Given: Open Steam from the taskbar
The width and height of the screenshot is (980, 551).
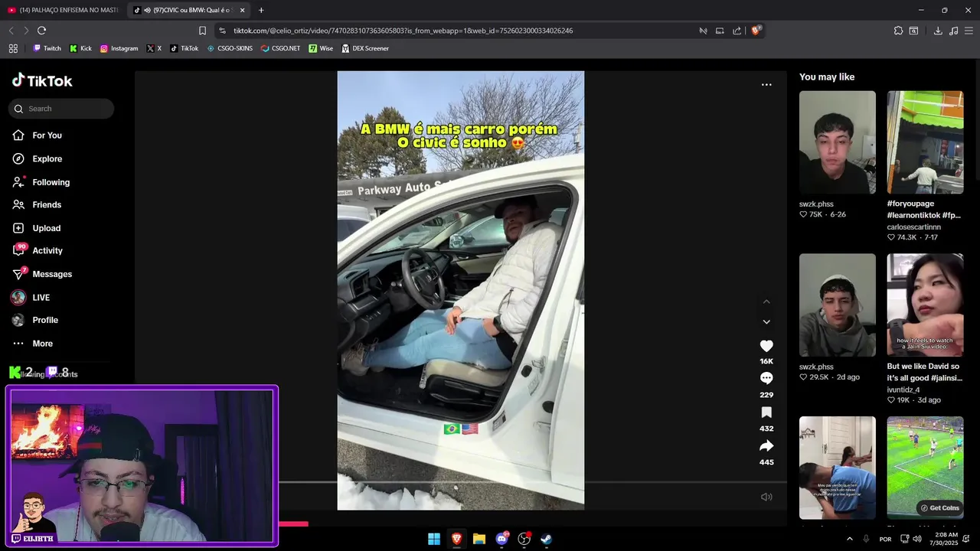Looking at the screenshot, I should pos(547,539).
